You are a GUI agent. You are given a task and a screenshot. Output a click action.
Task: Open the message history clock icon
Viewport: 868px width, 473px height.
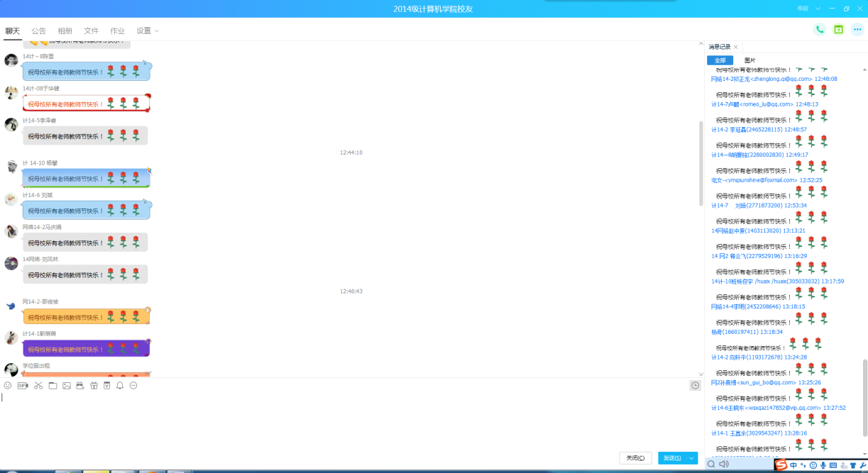pos(696,385)
